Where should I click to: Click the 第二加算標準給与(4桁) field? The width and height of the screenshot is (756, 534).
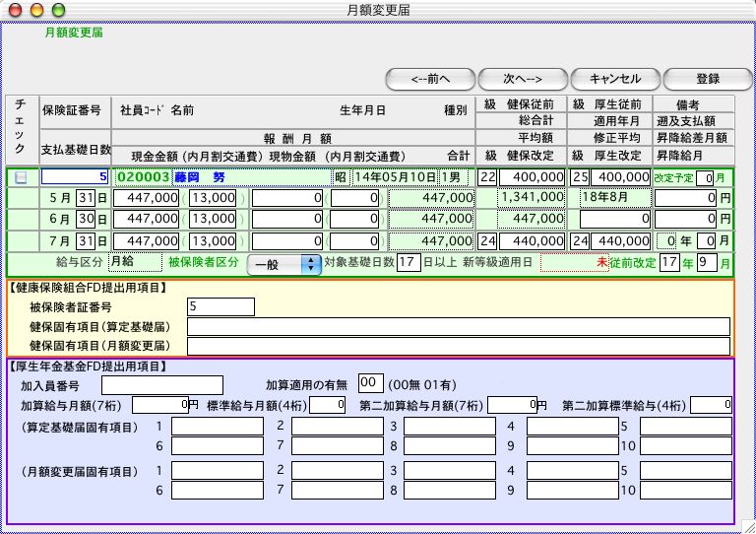coord(711,405)
